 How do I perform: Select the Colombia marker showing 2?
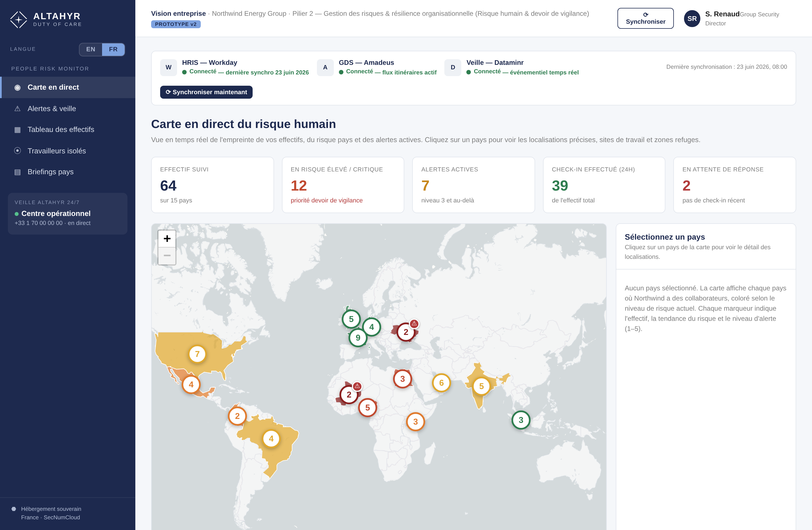point(237,416)
